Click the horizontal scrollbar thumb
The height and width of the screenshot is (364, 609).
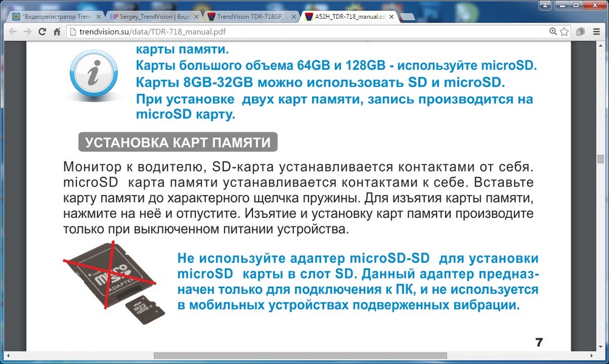coord(300,355)
